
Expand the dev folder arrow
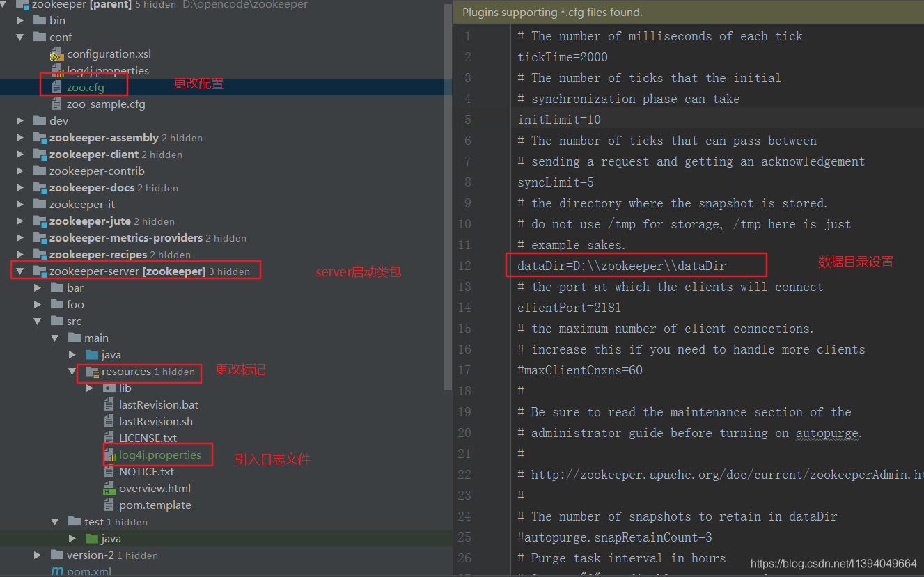pyautogui.click(x=21, y=121)
